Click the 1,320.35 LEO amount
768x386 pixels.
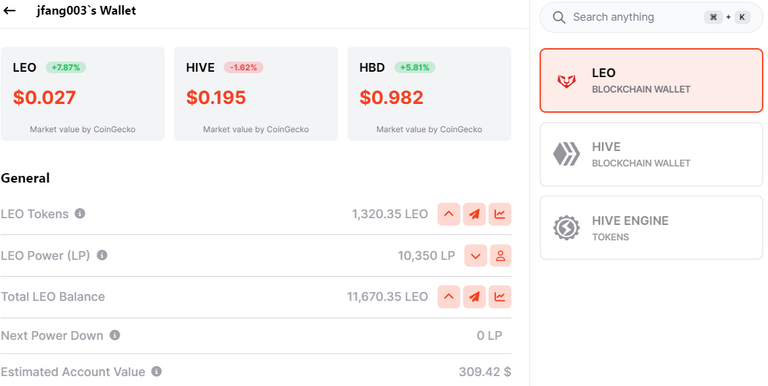click(x=390, y=214)
